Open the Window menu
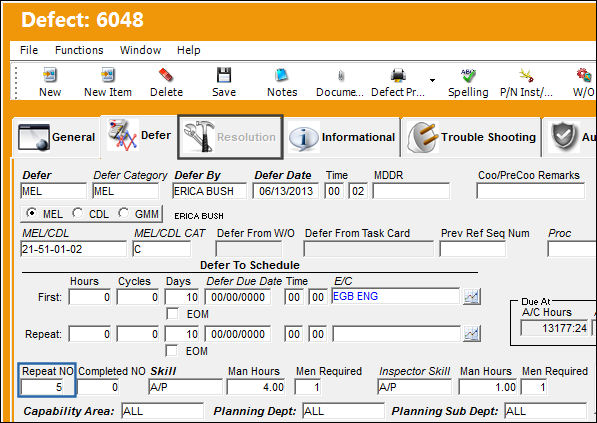 click(x=140, y=50)
